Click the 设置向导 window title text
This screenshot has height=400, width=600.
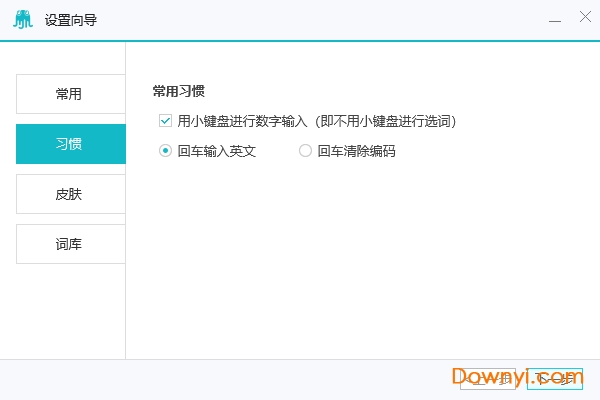(71, 20)
